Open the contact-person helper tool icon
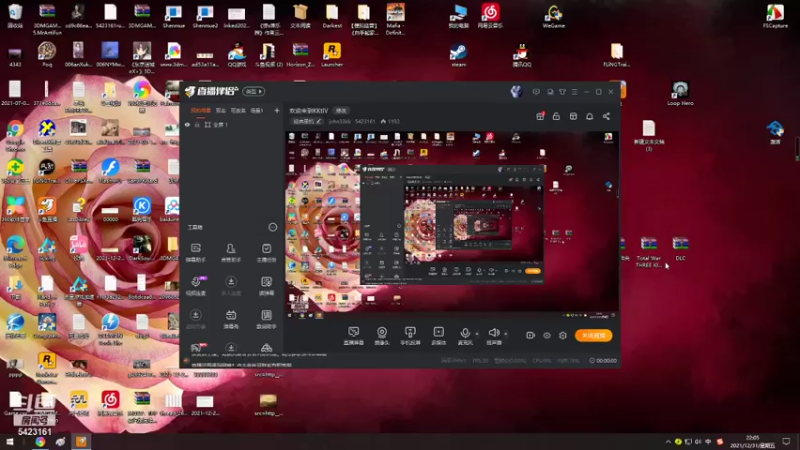Image resolution: width=800 pixels, height=450 pixels. tap(231, 252)
